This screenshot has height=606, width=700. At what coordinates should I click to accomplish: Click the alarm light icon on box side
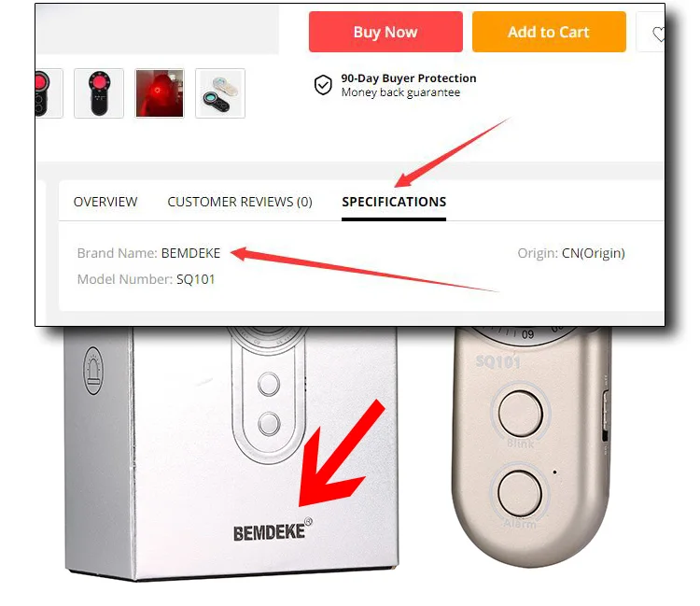click(x=93, y=370)
